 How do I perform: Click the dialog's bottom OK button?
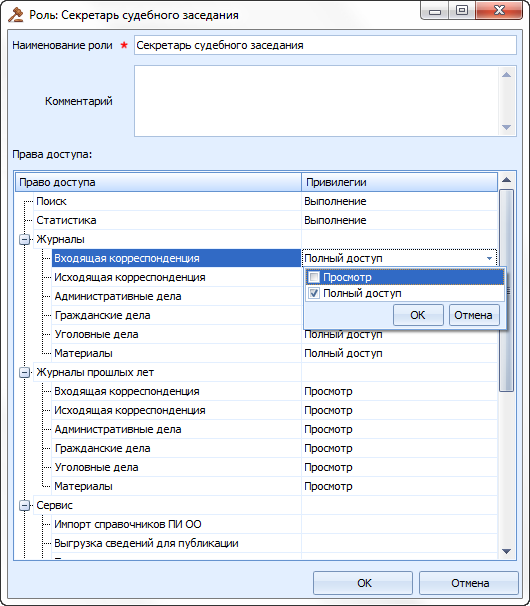pos(363,583)
